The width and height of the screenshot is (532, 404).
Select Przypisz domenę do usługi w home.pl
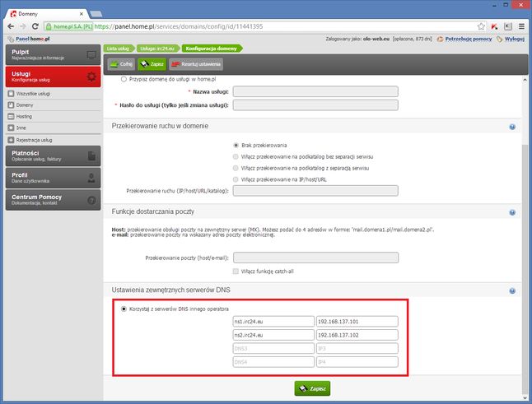pyautogui.click(x=124, y=79)
